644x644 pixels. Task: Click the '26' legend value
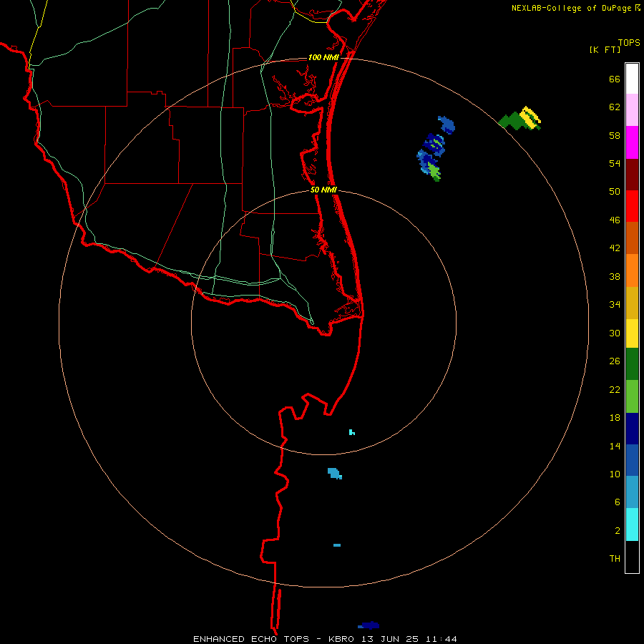(x=615, y=361)
